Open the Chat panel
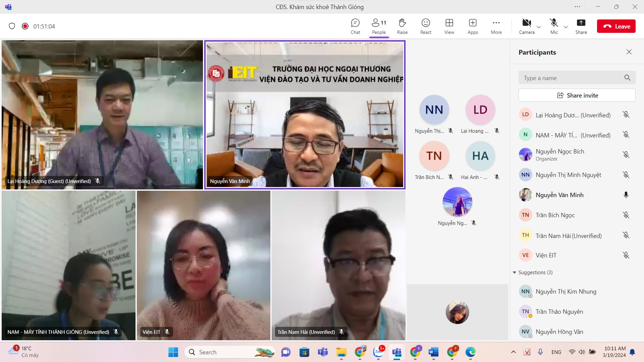This screenshot has height=362, width=644. click(x=355, y=26)
